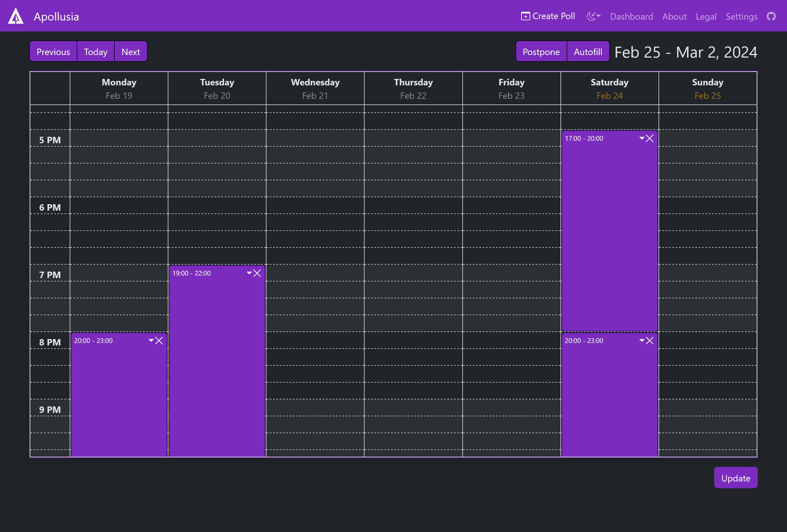Delete Saturday 20:00 - 23:00 slot via X

coord(650,340)
